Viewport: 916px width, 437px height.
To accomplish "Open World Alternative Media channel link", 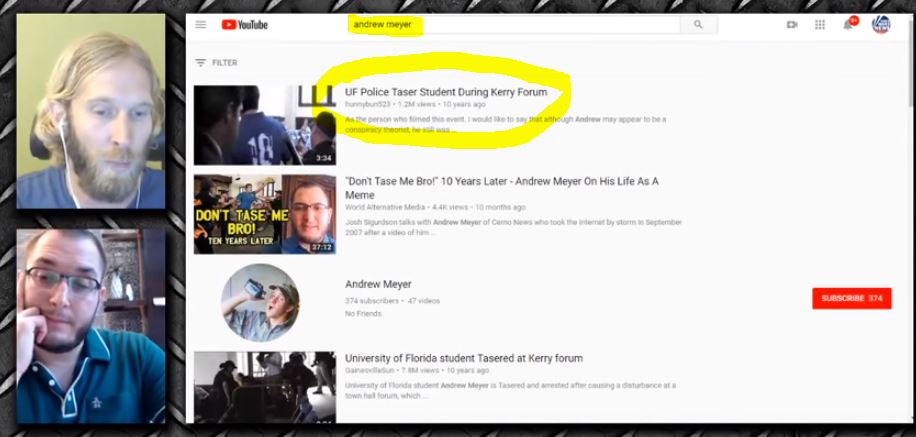I will point(386,207).
